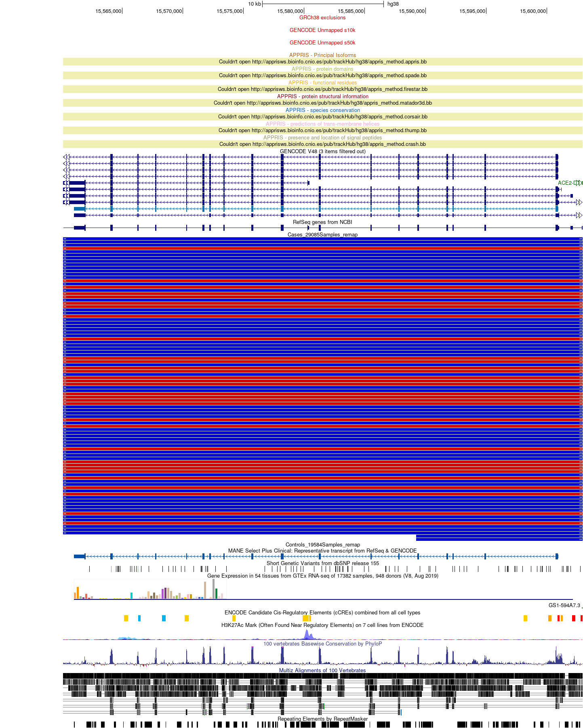
Task: Click 100 vertebrates Basewise Conservation by PhyloP
Action: [x=322, y=644]
